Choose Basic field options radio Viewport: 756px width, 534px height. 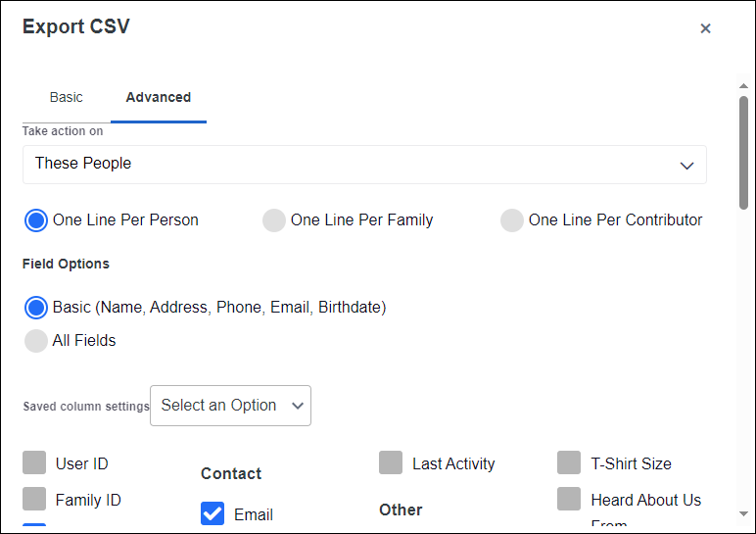36,308
